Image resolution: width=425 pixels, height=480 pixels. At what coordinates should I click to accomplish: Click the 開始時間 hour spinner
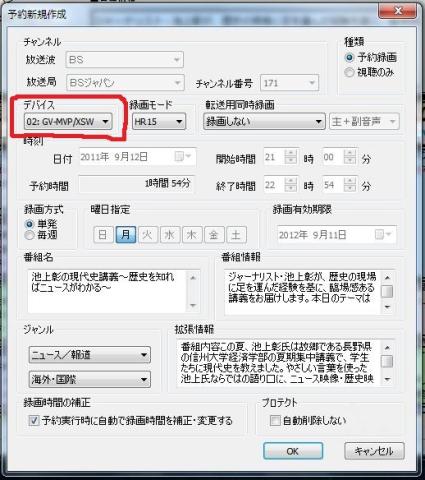tap(291, 157)
